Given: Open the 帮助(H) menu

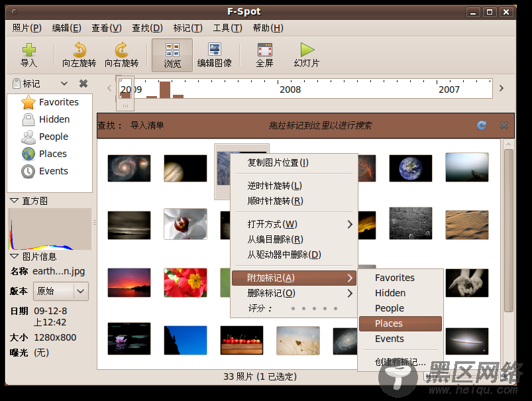Looking at the screenshot, I should (268, 28).
